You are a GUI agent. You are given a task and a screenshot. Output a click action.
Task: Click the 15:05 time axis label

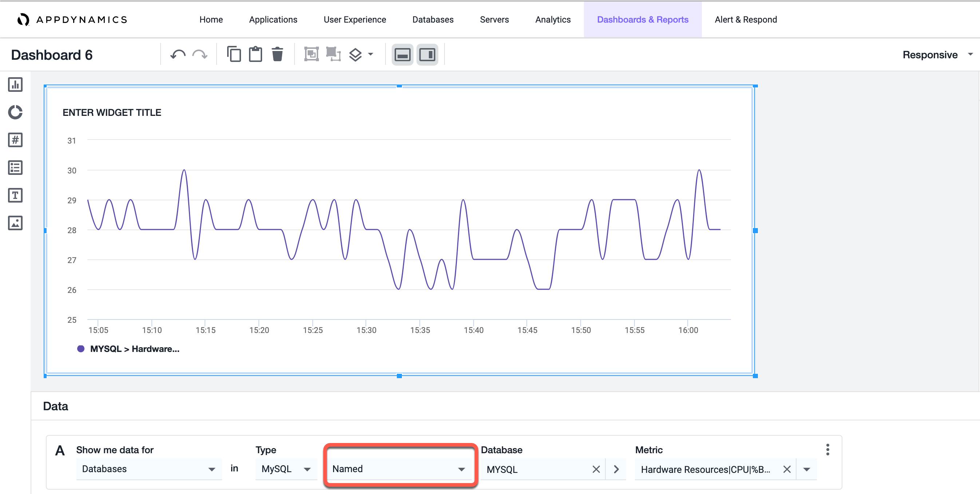pyautogui.click(x=98, y=330)
